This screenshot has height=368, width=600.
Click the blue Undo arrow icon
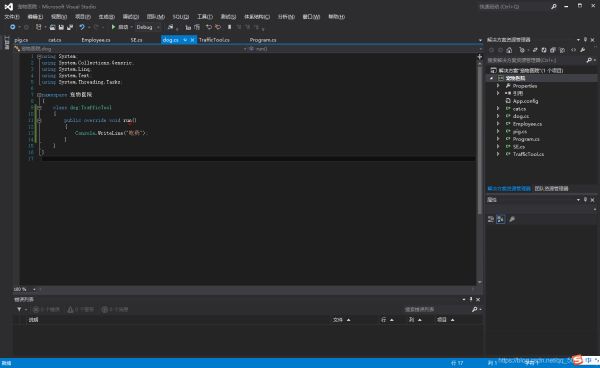pos(82,27)
